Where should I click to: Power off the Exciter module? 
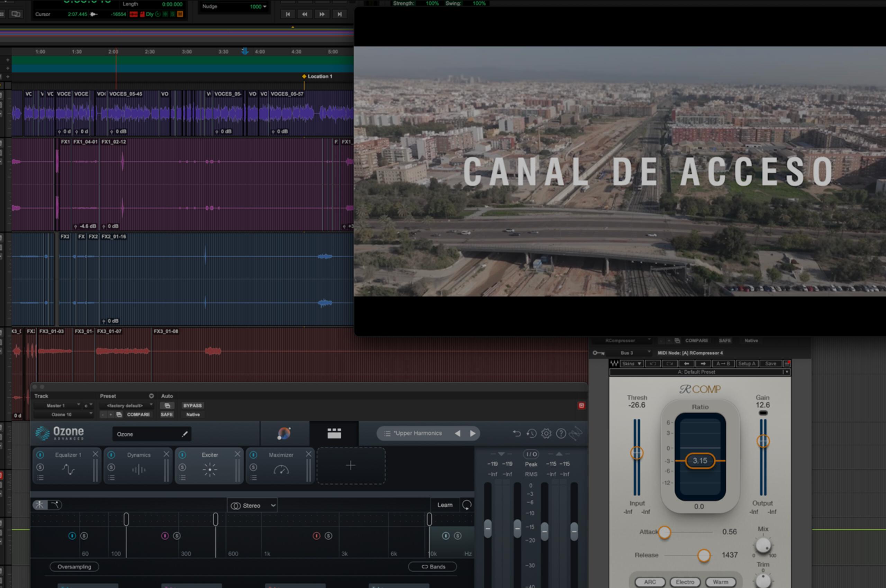pos(182,455)
